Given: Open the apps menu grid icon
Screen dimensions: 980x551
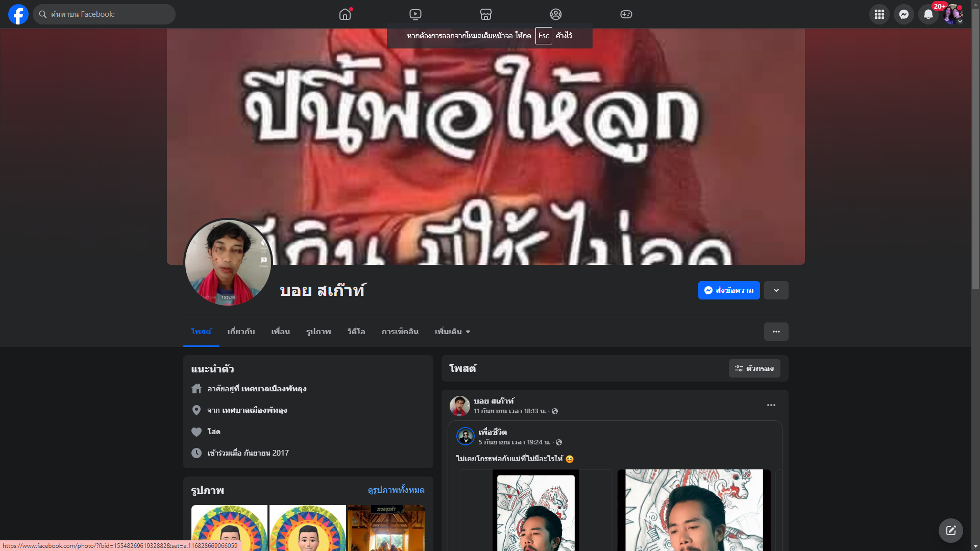Looking at the screenshot, I should click(879, 14).
